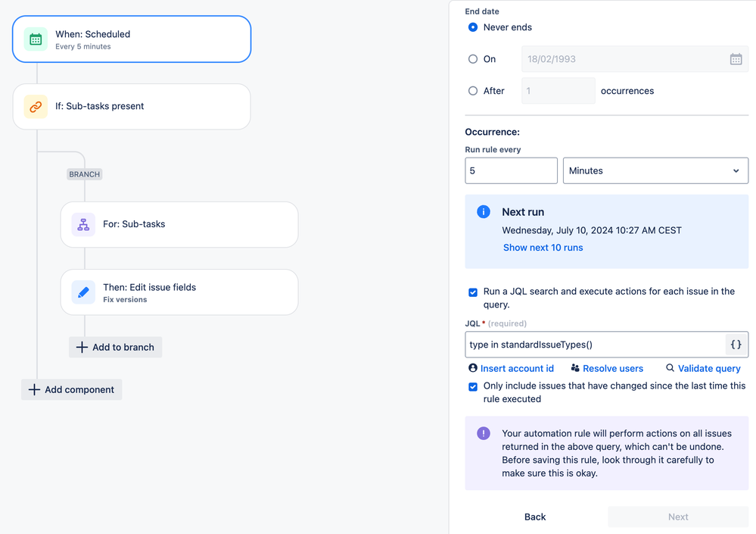Uncheck Run a JQL search checkbox
756x534 pixels.
[473, 292]
